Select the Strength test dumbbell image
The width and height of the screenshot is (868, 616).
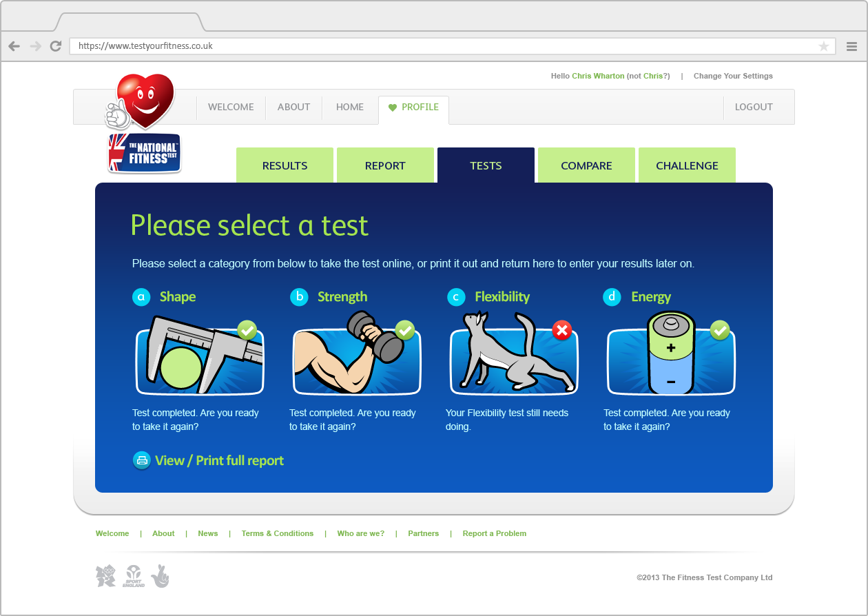(x=356, y=353)
